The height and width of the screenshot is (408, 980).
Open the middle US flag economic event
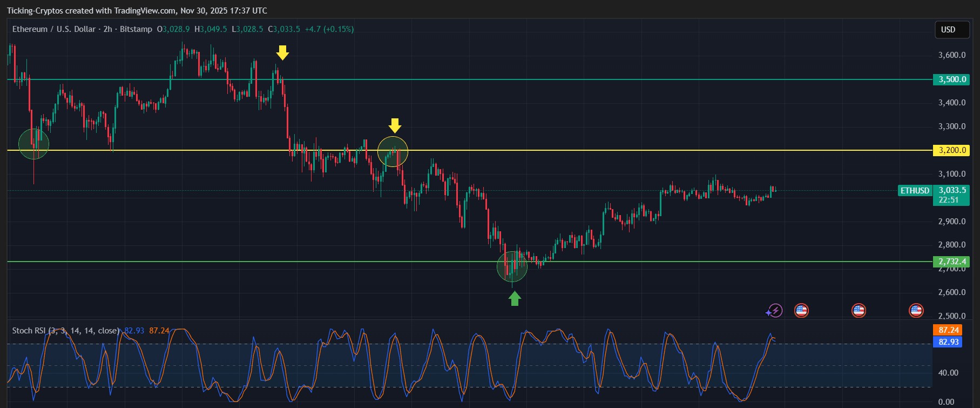859,310
